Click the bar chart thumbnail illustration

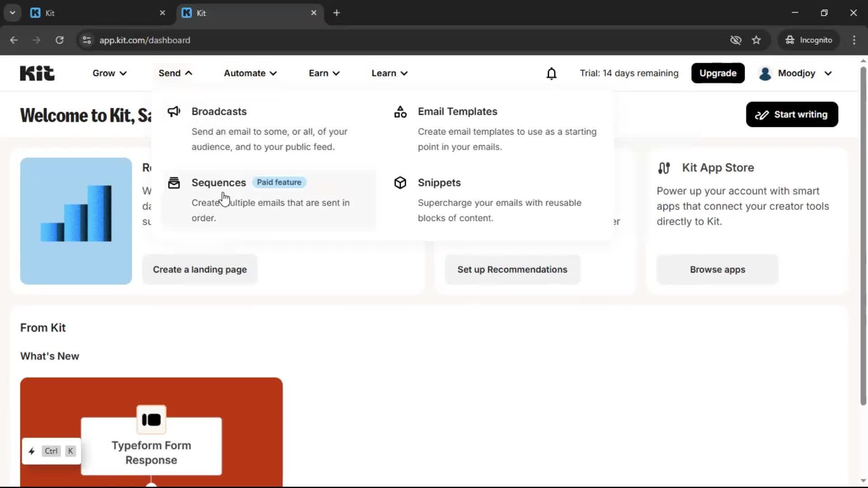click(75, 221)
